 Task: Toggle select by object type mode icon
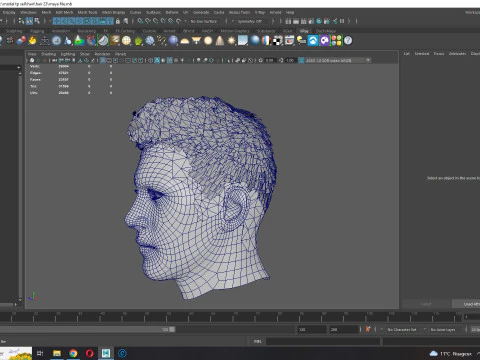29,21
